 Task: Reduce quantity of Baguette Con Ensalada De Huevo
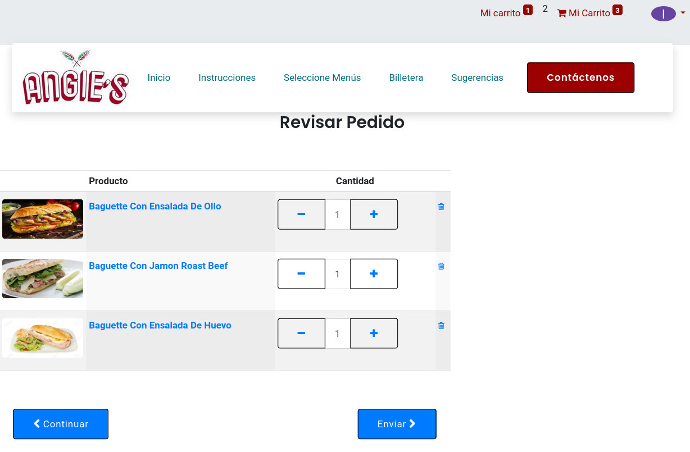coord(301,333)
